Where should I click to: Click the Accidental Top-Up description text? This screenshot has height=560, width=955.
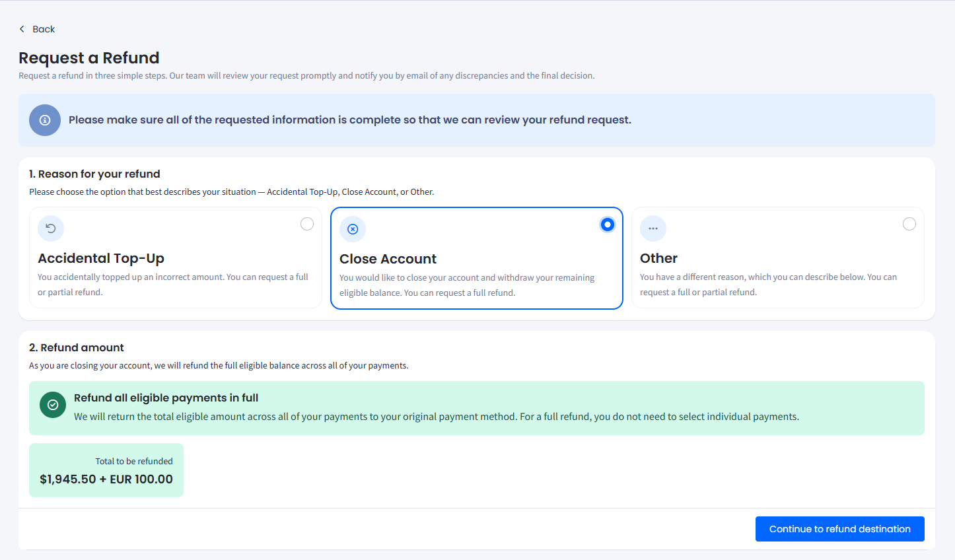[x=173, y=285]
